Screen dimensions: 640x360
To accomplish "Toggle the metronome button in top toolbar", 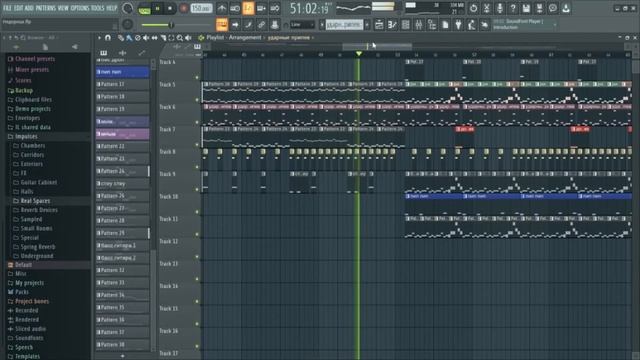I will 222,8.
